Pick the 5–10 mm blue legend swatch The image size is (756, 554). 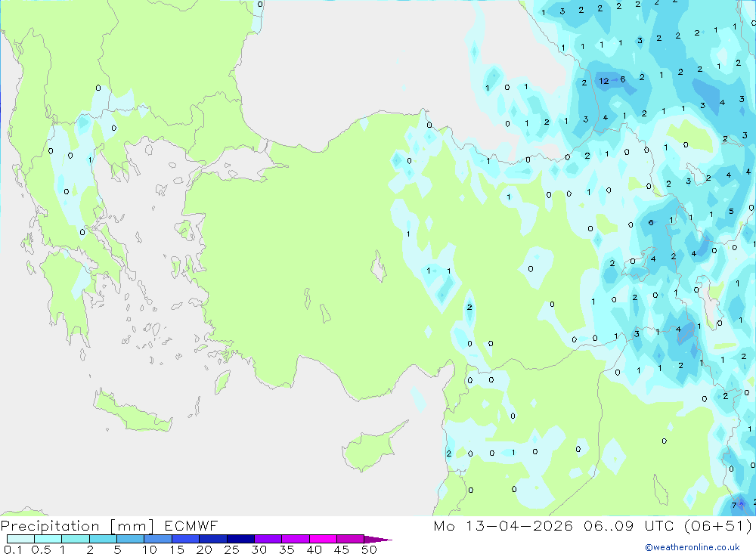pos(130,539)
